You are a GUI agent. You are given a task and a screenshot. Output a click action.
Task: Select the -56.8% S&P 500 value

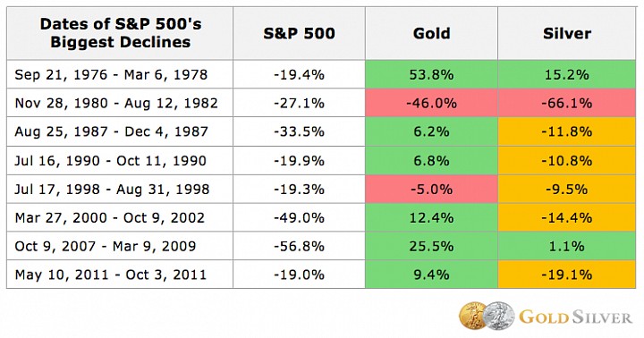click(x=299, y=246)
